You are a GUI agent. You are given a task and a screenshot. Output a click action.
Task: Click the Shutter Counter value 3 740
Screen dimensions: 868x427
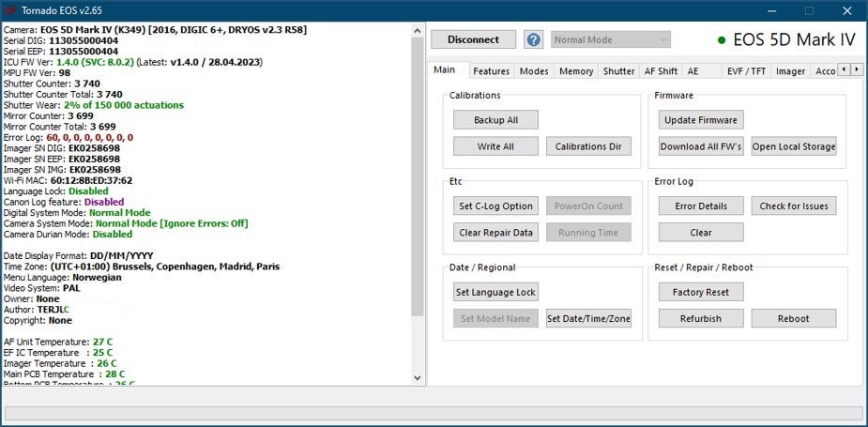[87, 84]
